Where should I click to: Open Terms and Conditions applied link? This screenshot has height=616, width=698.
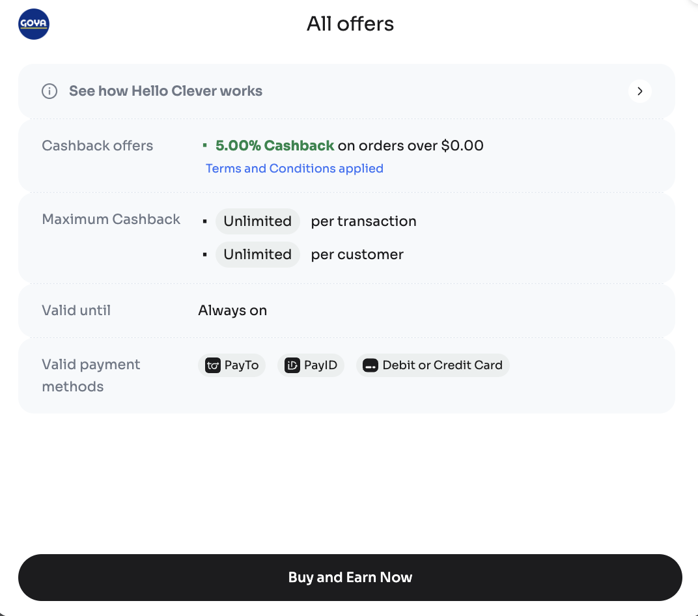point(294,169)
